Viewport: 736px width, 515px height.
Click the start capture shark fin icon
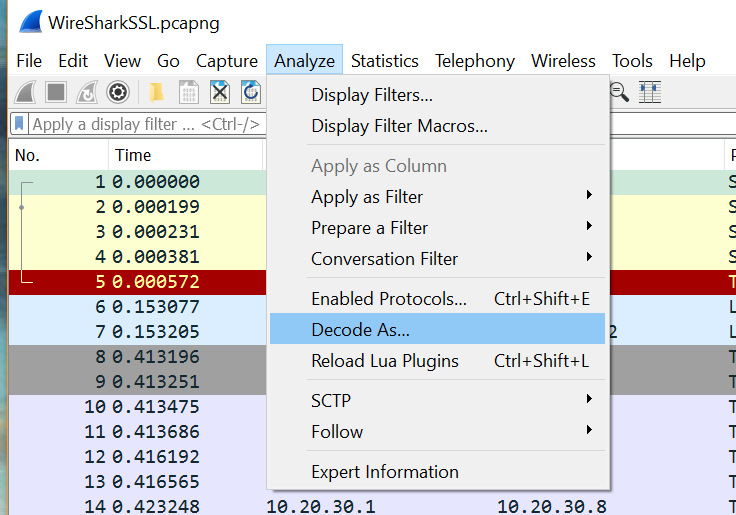25,92
